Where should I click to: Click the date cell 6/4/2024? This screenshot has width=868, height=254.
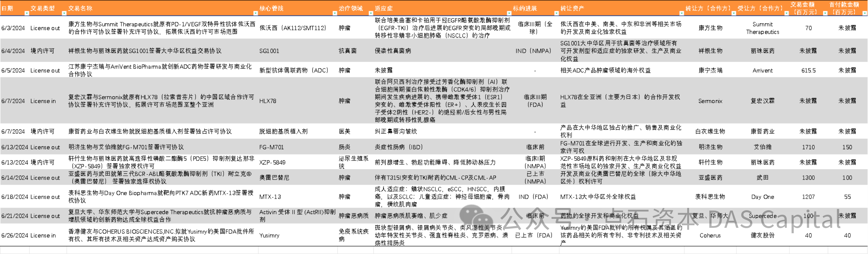pos(13,51)
